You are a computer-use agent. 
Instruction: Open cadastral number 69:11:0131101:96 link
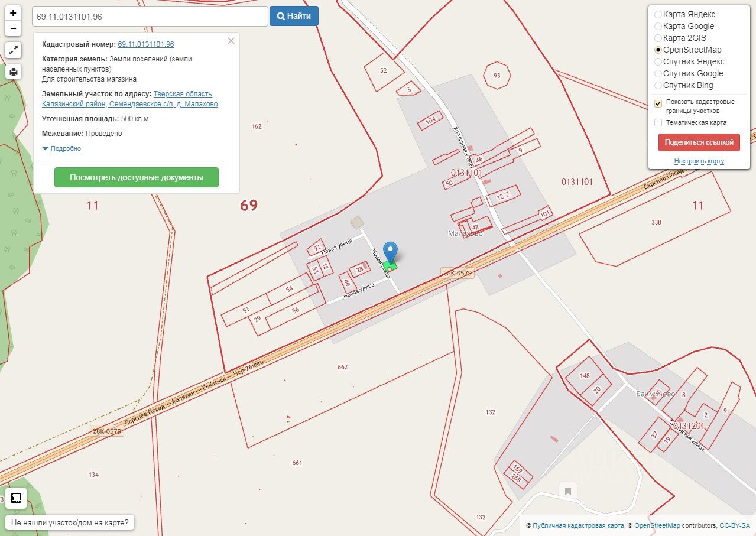coord(146,44)
